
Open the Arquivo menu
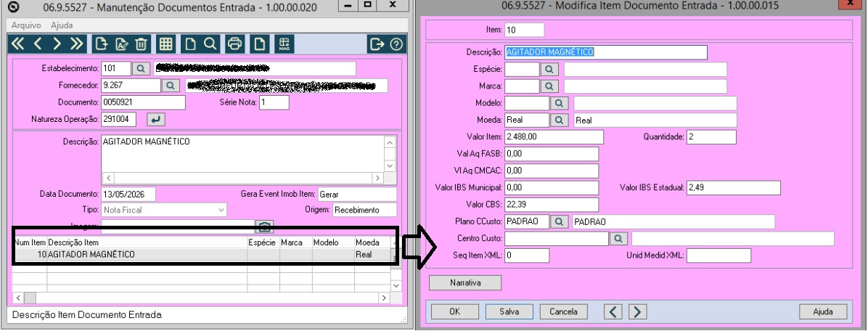[x=26, y=25]
